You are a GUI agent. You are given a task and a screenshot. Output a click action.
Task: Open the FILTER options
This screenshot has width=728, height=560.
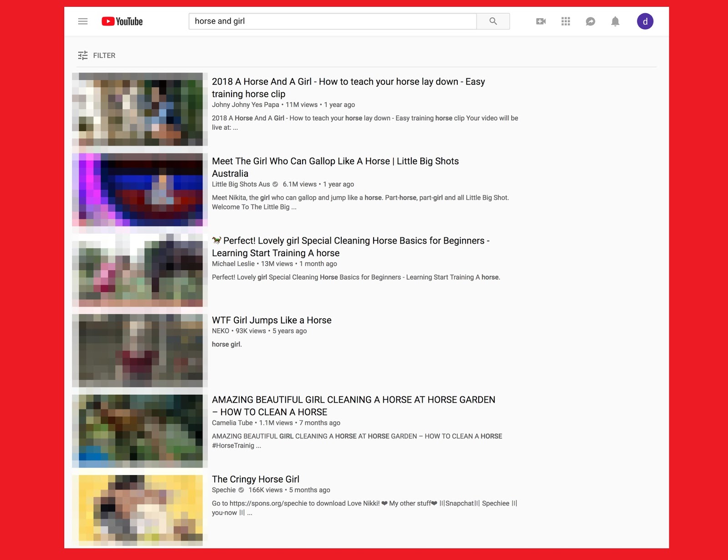[x=96, y=55]
